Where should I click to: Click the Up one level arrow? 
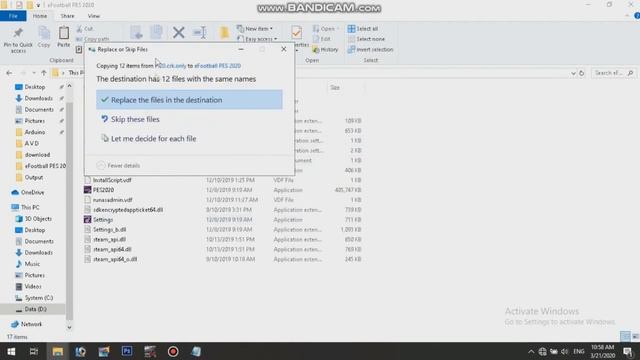pos(44,73)
